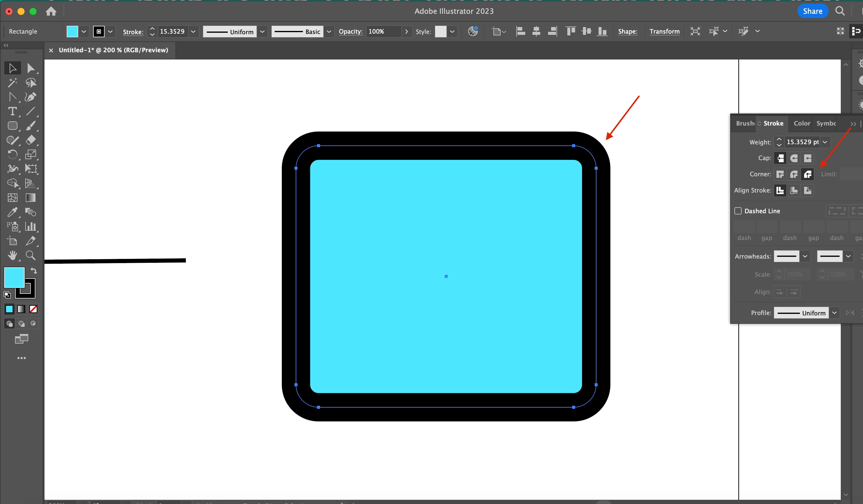This screenshot has height=504, width=863.
Task: Click the Share button
Action: (x=812, y=11)
